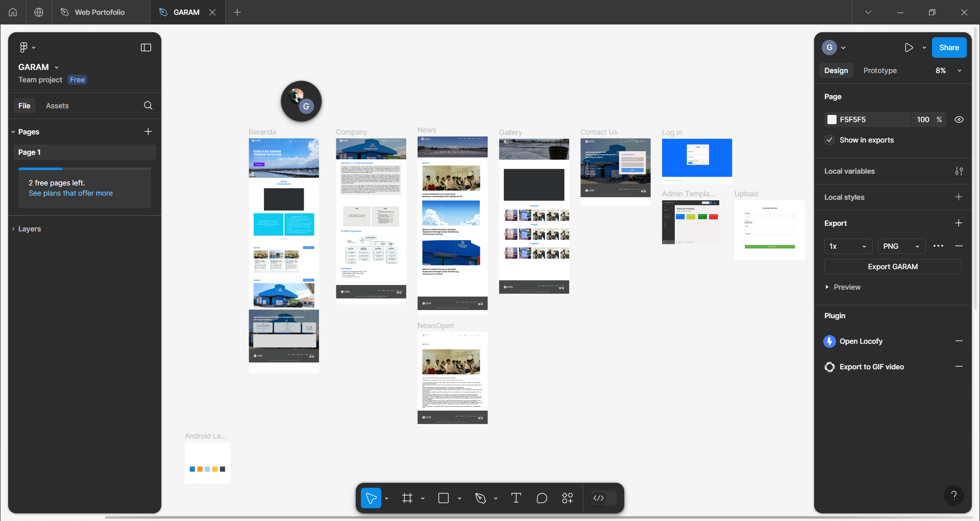Click the Export GARAM button

pos(892,267)
